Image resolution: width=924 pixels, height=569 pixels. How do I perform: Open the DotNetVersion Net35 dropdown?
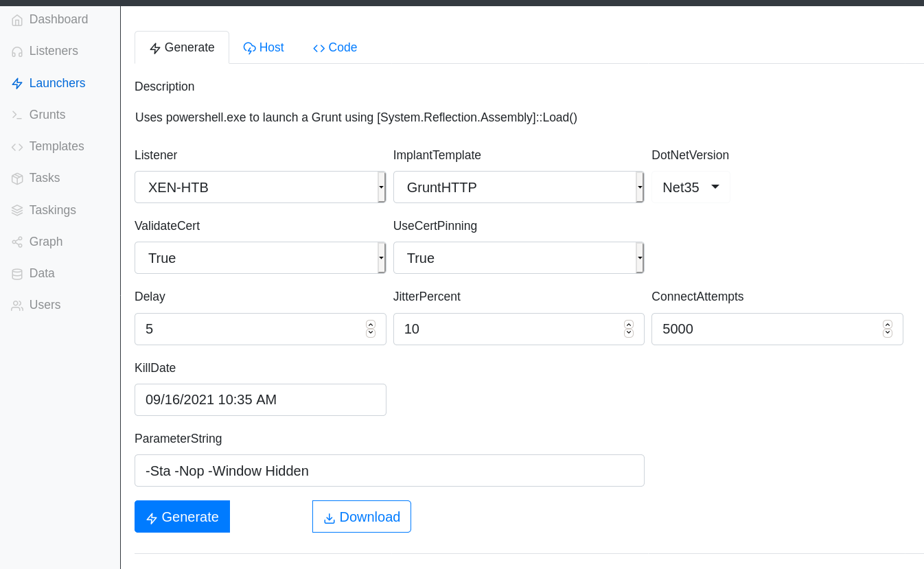(691, 187)
